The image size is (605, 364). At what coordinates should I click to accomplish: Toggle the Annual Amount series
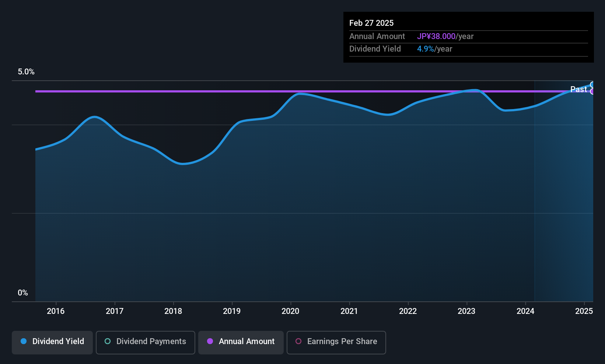pyautogui.click(x=241, y=342)
